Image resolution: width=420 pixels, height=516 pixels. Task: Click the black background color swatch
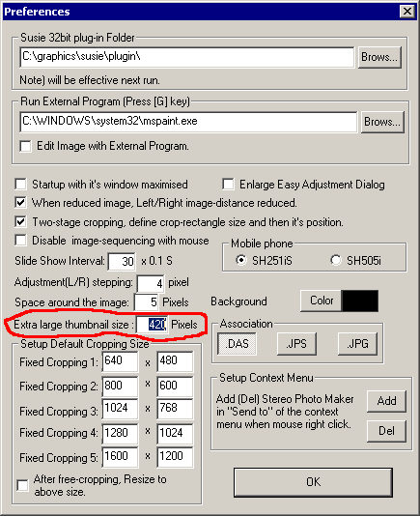(x=360, y=301)
